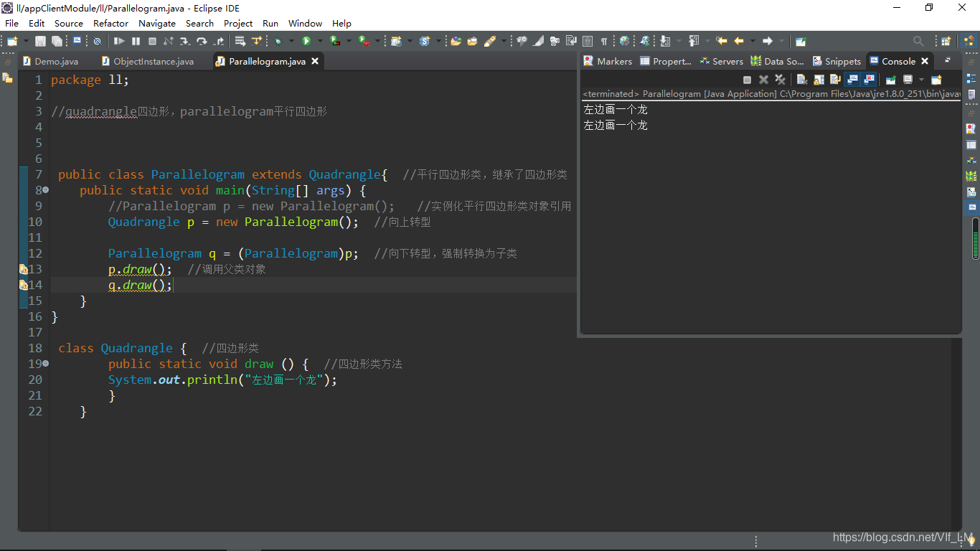Click the New file toolbar icon
The image size is (980, 551).
[x=12, y=41]
